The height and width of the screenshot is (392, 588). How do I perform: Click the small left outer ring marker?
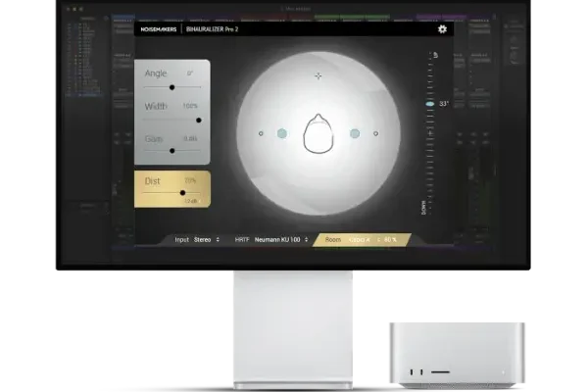click(261, 133)
